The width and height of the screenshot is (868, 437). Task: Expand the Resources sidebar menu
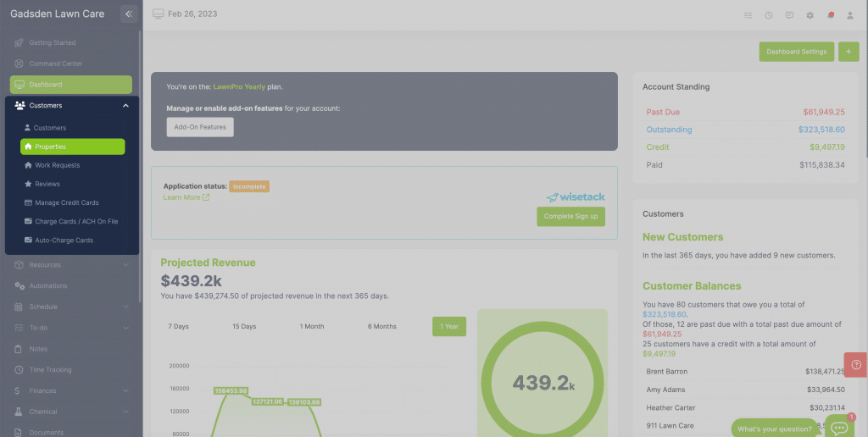point(125,265)
